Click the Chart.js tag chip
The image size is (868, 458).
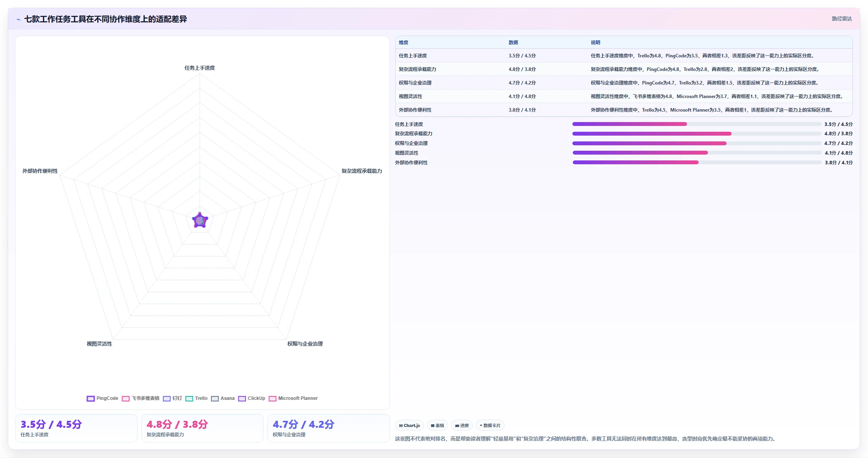tap(410, 425)
